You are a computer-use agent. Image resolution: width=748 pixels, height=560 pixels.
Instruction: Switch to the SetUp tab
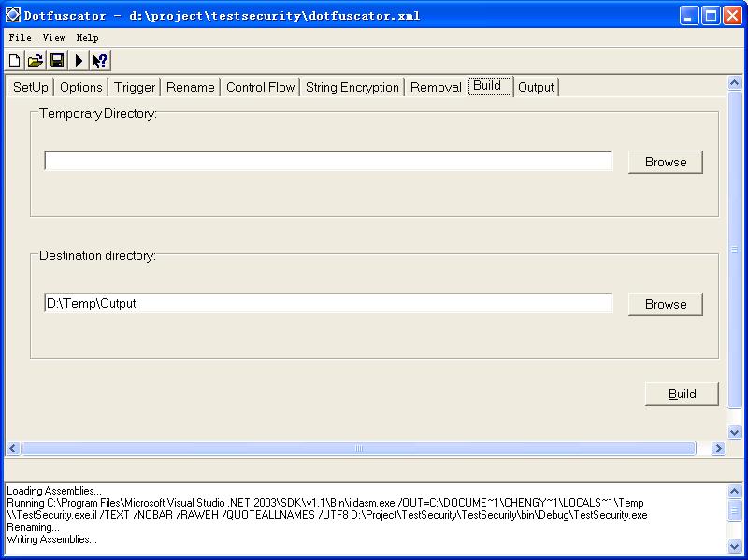click(x=30, y=87)
